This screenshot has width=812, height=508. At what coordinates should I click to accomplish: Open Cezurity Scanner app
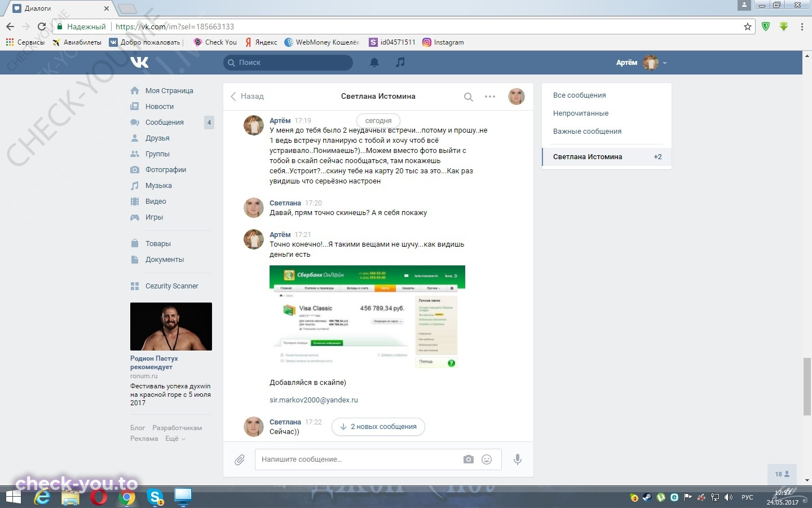coord(171,286)
